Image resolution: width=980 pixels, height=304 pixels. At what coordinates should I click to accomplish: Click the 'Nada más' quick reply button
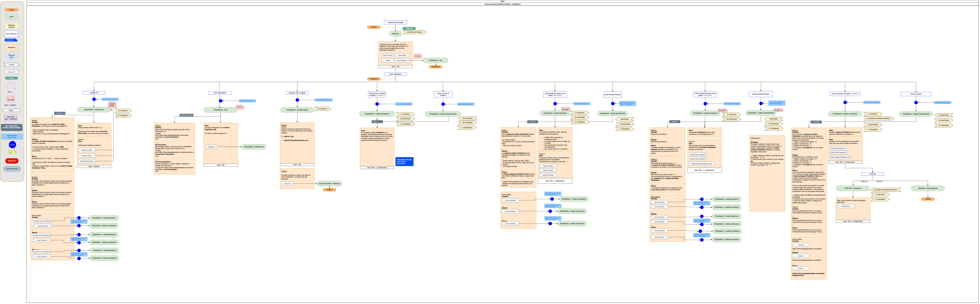(287, 184)
